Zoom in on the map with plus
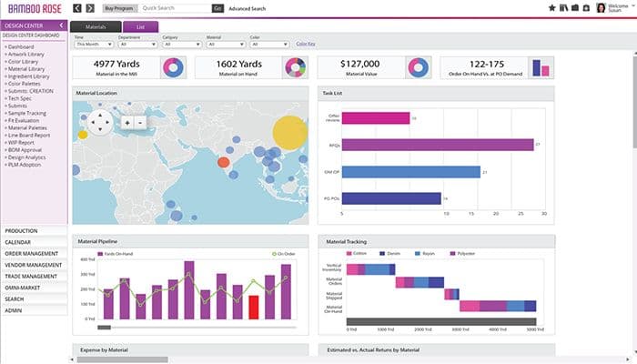The height and width of the screenshot is (364, 637). click(x=127, y=122)
